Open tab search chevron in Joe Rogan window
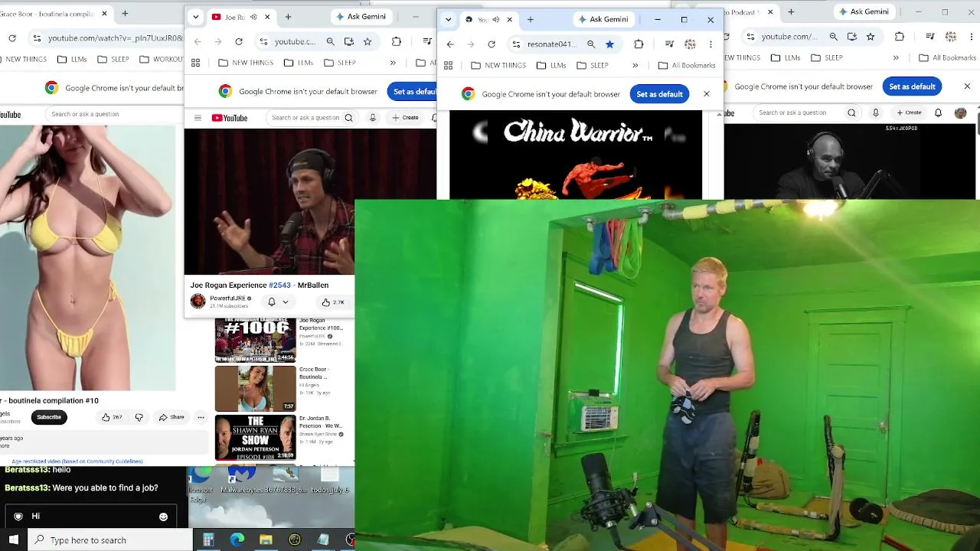Screen dimensions: 980x551 196,17
